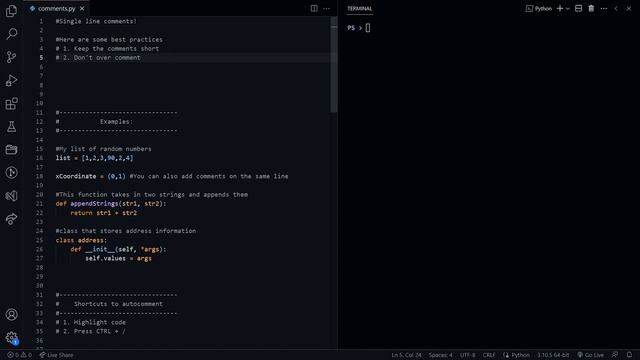Open terminal panel More Actions menu

(x=604, y=8)
